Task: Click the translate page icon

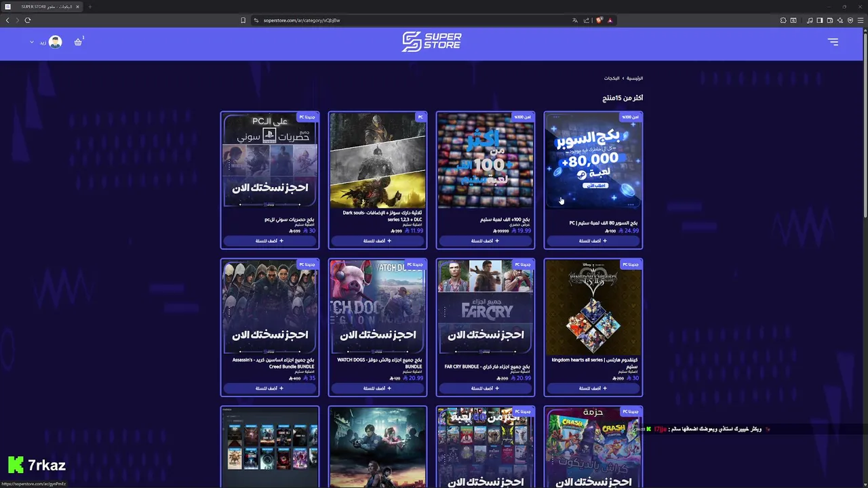Action: (575, 20)
